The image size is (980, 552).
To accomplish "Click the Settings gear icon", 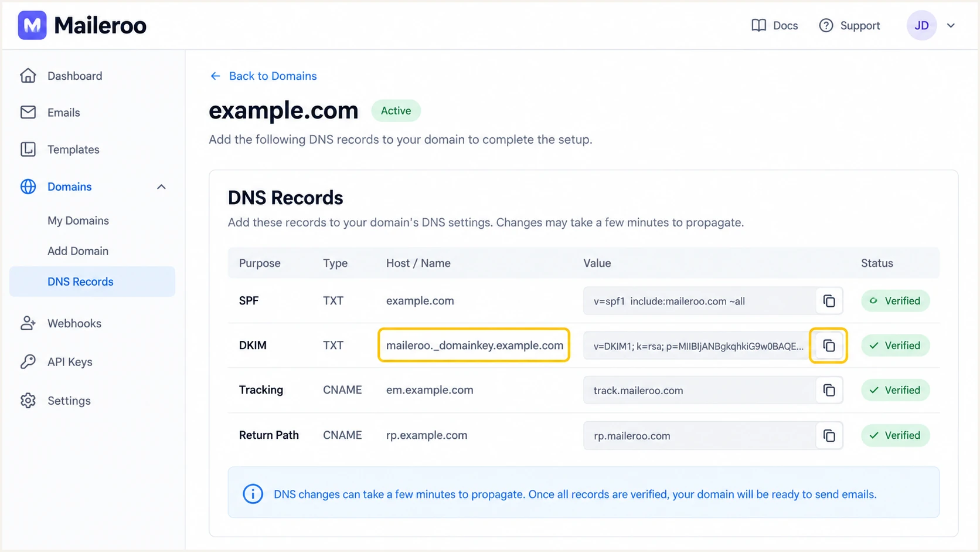I will 28,400.
